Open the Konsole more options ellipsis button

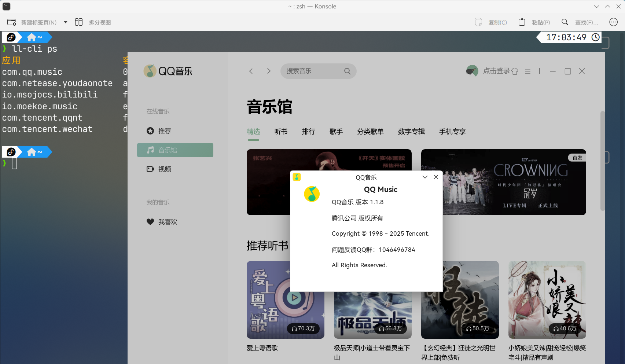click(x=613, y=22)
